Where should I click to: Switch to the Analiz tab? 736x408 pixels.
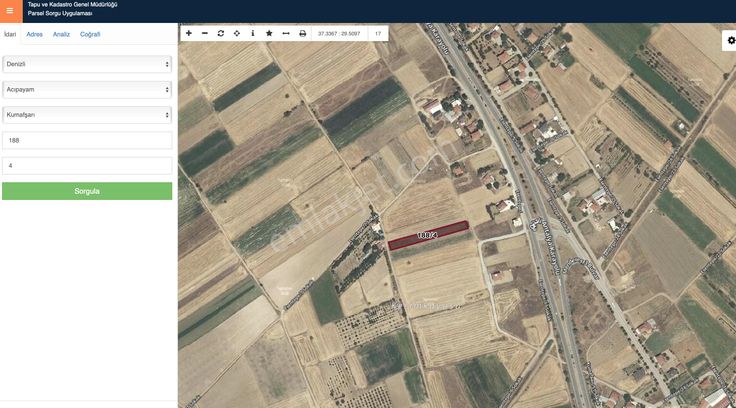click(61, 34)
